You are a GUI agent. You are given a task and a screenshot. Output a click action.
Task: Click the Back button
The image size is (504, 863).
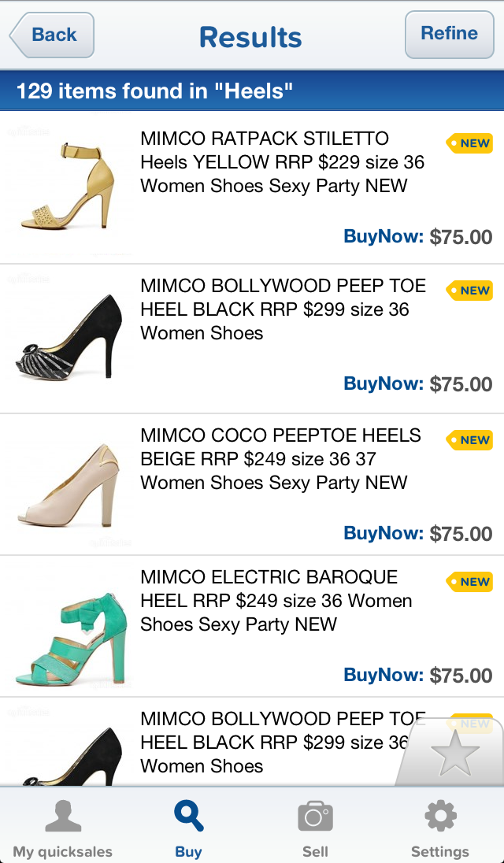52,35
